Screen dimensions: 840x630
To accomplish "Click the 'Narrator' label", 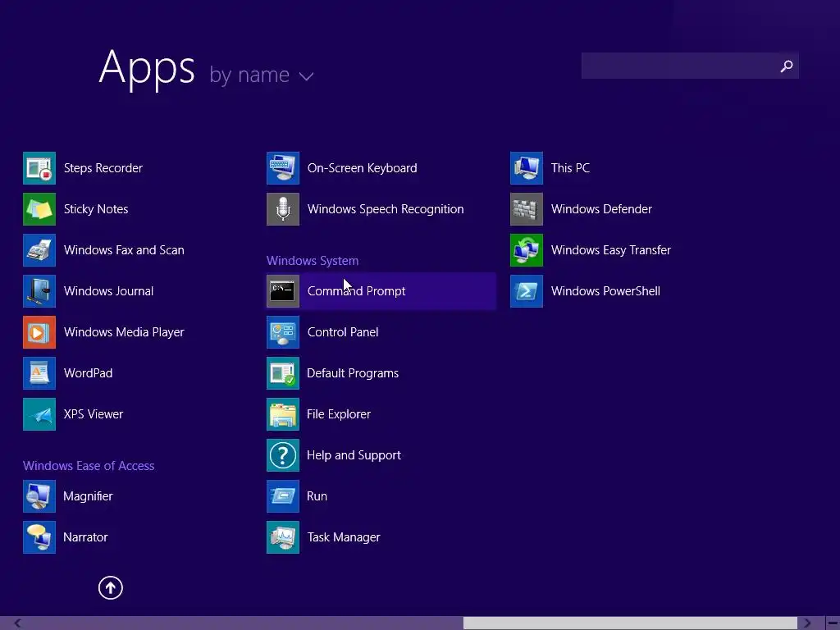I will pos(85,536).
